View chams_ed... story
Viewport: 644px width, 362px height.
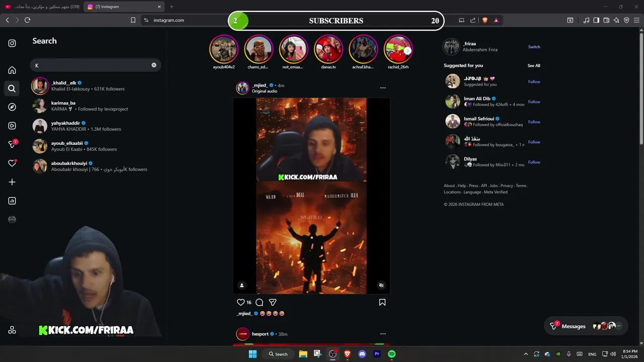click(x=258, y=49)
